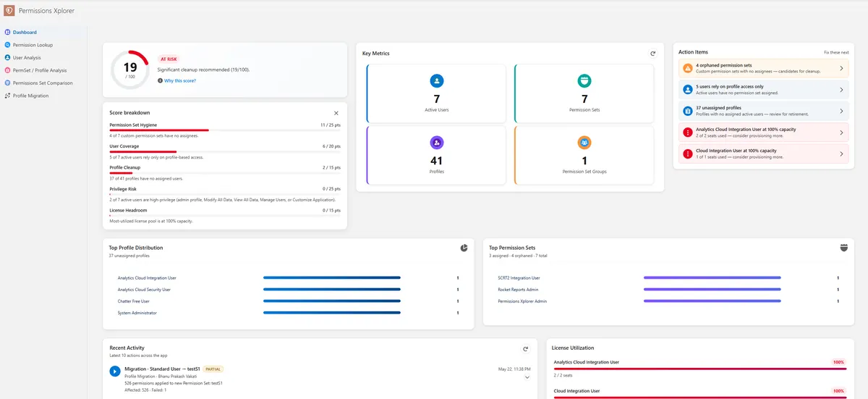
Task: Click the info icon beside 'Why this score?'
Action: click(160, 81)
